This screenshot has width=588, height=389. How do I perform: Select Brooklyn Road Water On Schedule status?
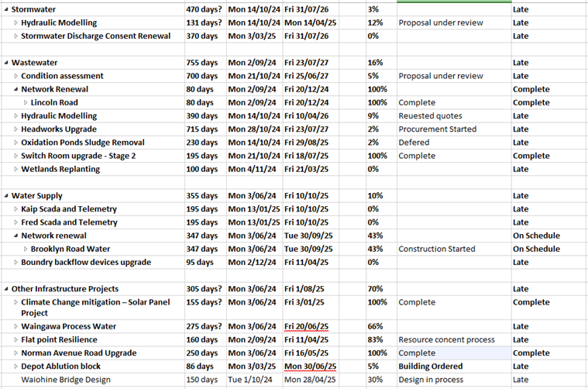[x=537, y=249]
